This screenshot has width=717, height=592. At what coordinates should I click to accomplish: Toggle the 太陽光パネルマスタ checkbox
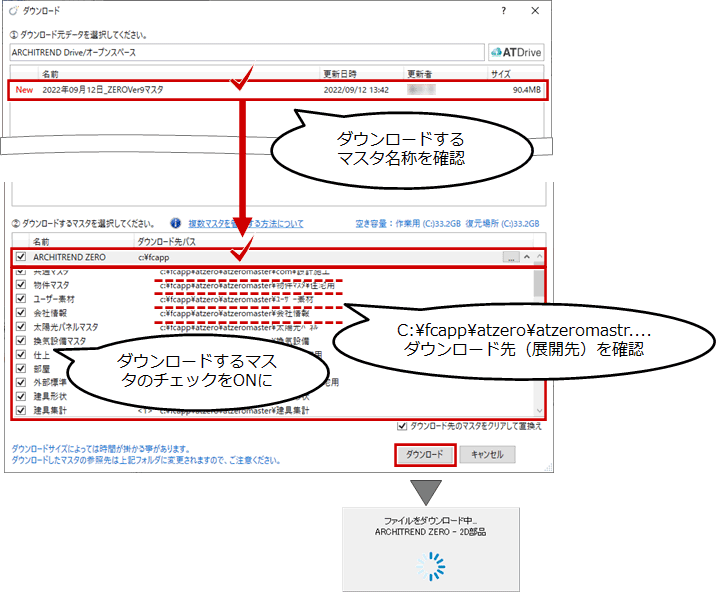tap(21, 326)
